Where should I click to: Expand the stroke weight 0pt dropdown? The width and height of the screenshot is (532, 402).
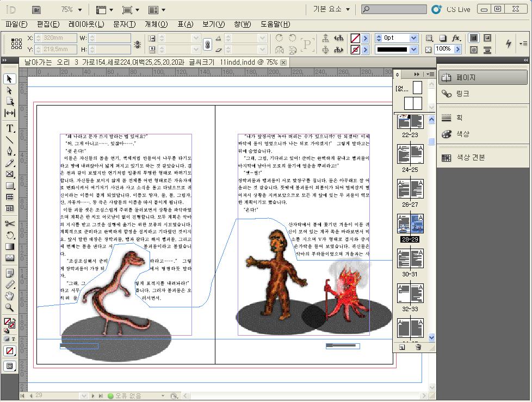413,38
